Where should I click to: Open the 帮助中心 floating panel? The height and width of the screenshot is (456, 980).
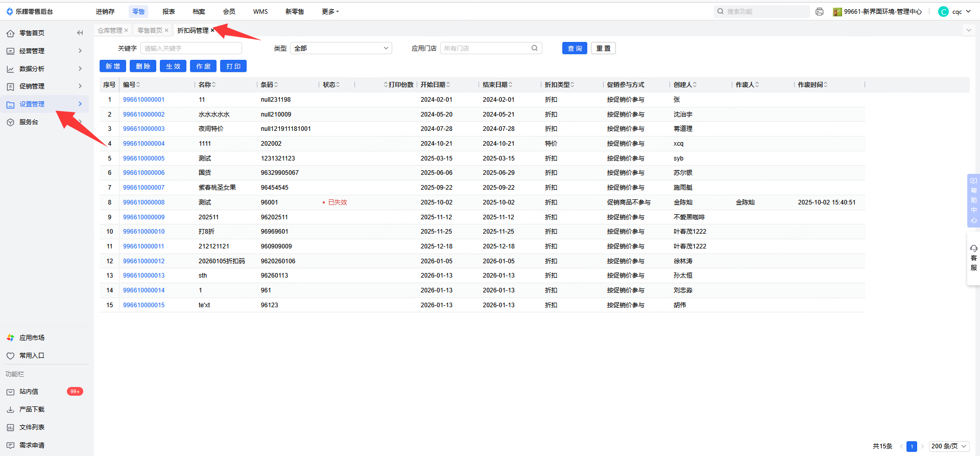point(973,200)
